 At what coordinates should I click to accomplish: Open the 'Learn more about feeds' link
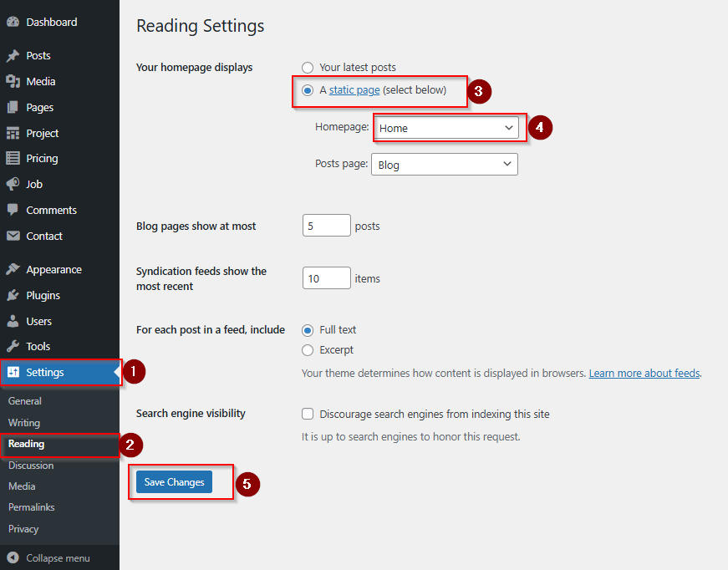pyautogui.click(x=644, y=373)
